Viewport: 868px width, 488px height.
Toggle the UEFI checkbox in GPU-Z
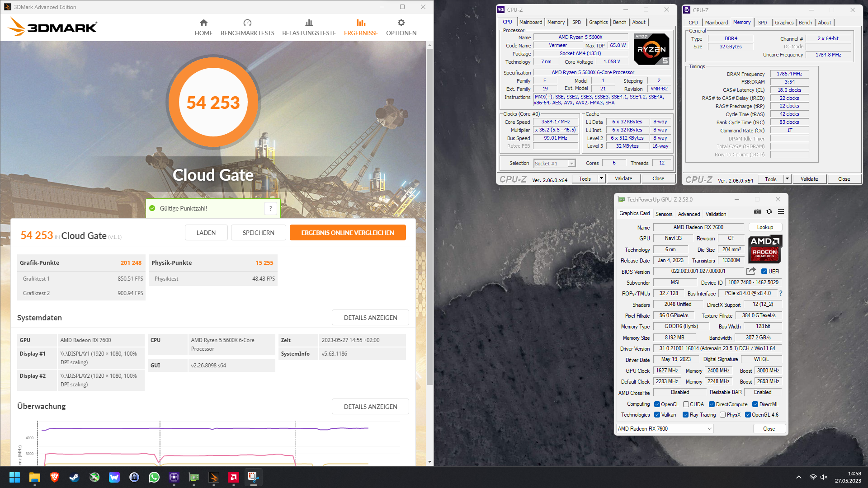pyautogui.click(x=764, y=272)
